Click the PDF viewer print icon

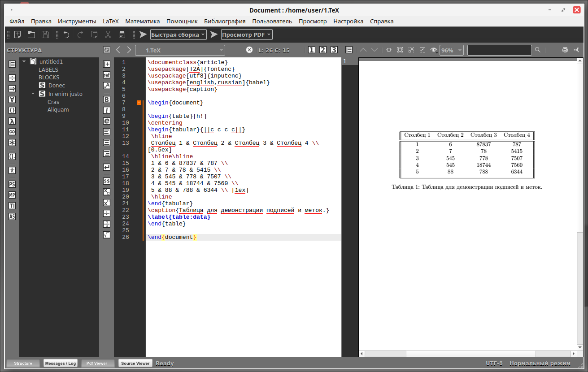pos(565,50)
